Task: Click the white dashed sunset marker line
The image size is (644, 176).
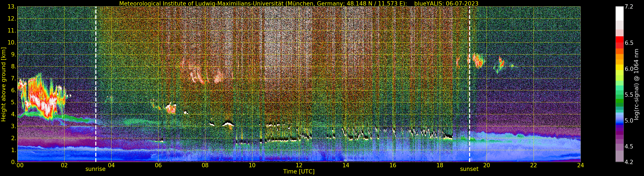Action: pos(469,84)
